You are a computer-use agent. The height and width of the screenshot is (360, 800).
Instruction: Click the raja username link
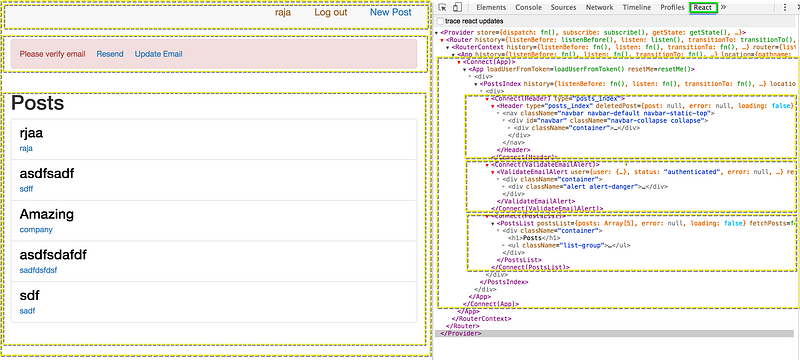283,12
